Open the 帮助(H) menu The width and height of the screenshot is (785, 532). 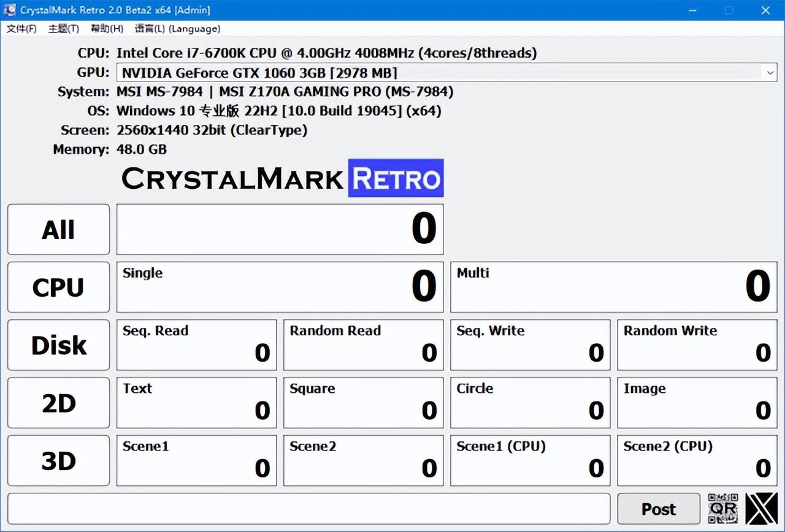pos(105,28)
